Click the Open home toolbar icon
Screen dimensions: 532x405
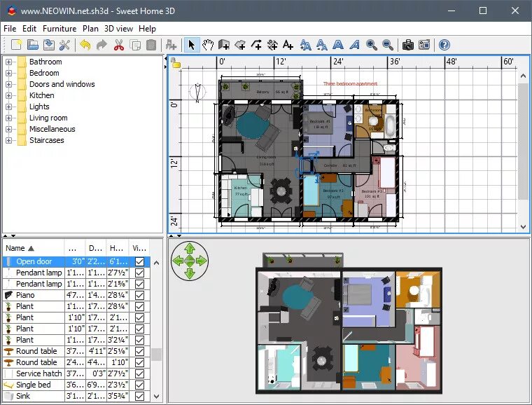33,45
